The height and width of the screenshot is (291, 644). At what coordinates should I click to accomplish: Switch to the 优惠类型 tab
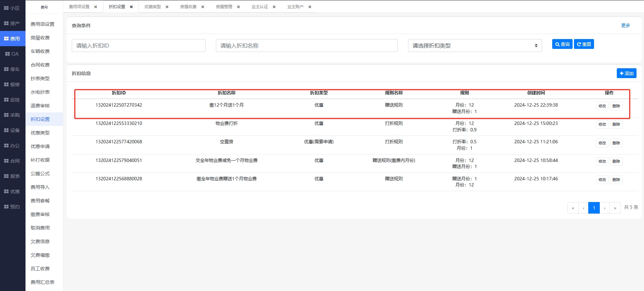[152, 7]
